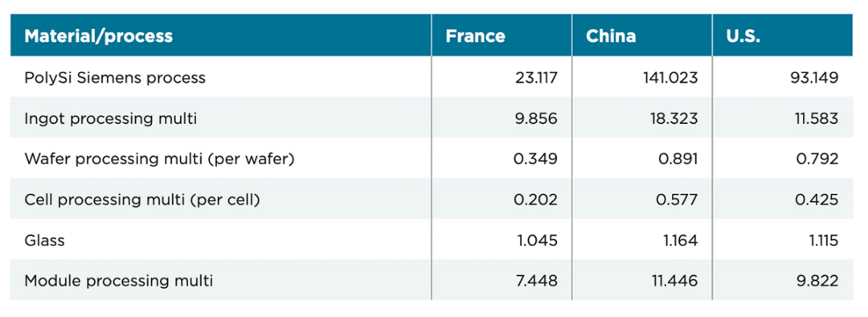Select the Ingot processing multi row label
Viewport: 868px width, 317px height.
click(110, 118)
